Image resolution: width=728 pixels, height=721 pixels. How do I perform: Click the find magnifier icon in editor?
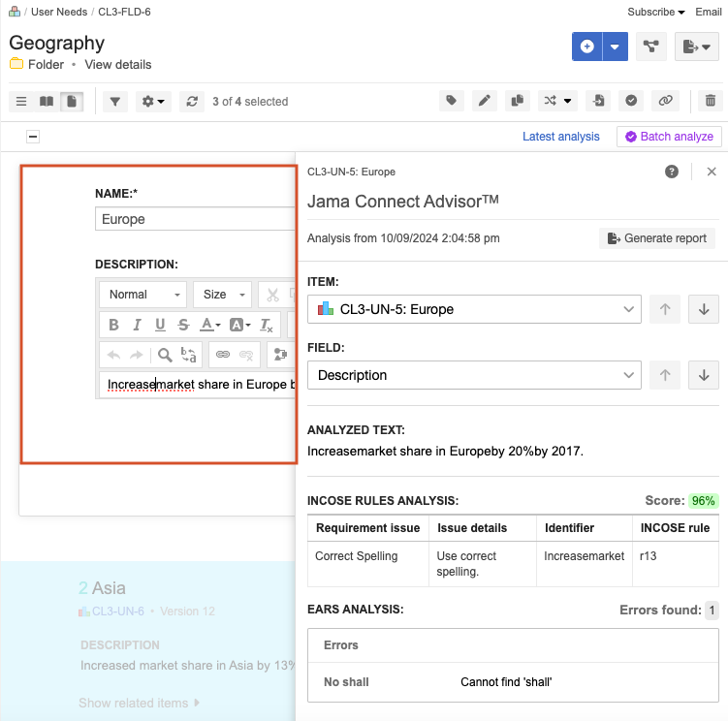tap(165, 355)
